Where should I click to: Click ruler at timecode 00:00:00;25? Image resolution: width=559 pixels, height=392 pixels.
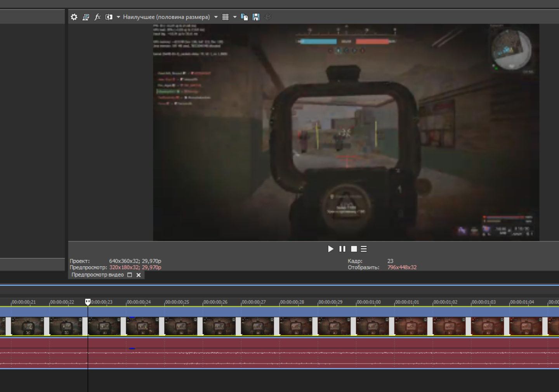tap(177, 302)
